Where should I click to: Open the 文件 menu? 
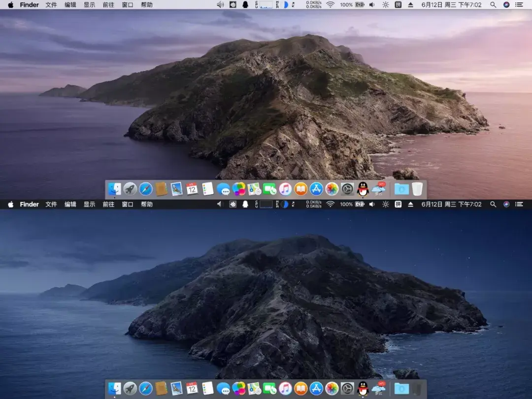51,5
